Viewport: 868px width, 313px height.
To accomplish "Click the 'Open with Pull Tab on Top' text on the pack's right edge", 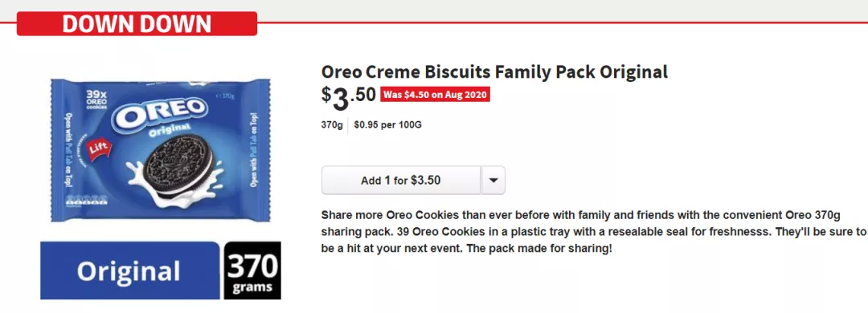I will click(254, 150).
